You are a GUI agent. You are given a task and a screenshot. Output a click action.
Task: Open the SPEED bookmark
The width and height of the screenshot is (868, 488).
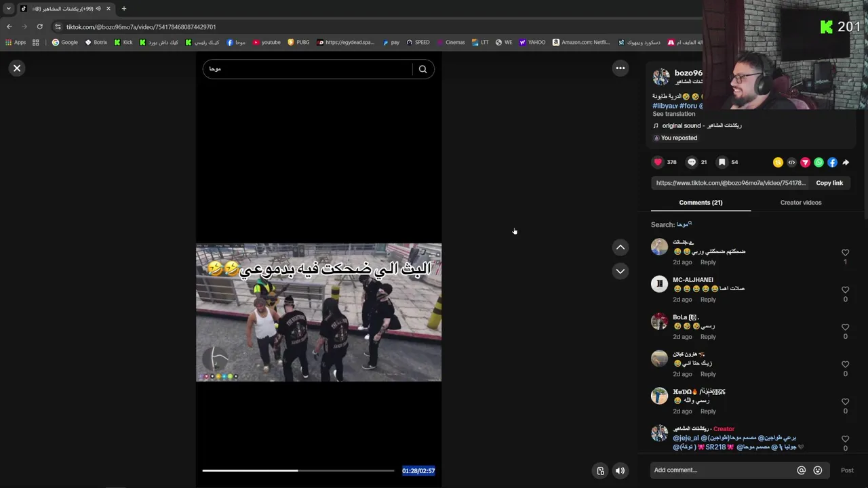[418, 42]
